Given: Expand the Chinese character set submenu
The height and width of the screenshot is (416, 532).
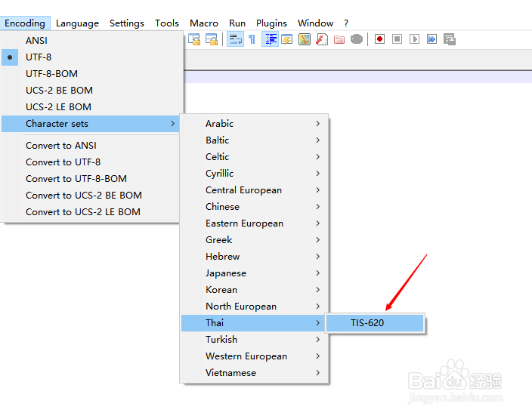Looking at the screenshot, I should [x=254, y=206].
